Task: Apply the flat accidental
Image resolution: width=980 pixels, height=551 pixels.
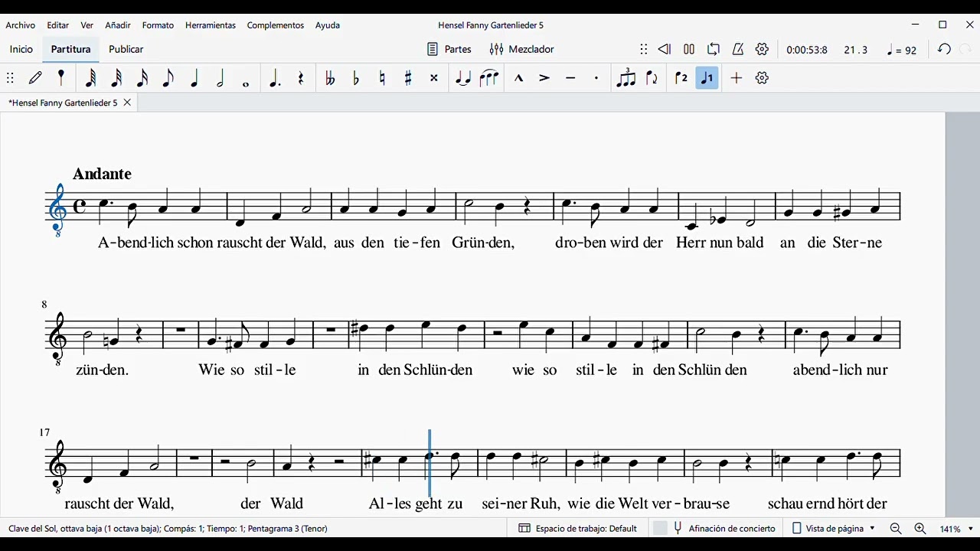Action: point(356,77)
